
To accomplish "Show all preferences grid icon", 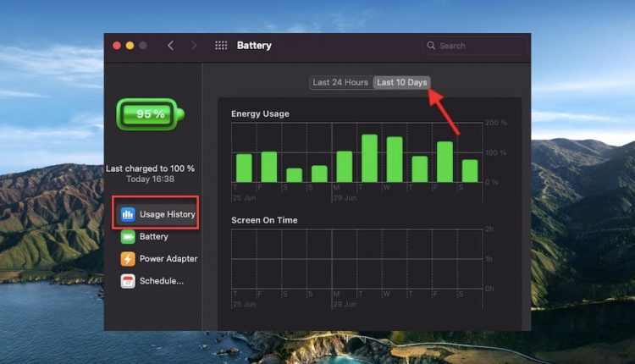I will 221,46.
